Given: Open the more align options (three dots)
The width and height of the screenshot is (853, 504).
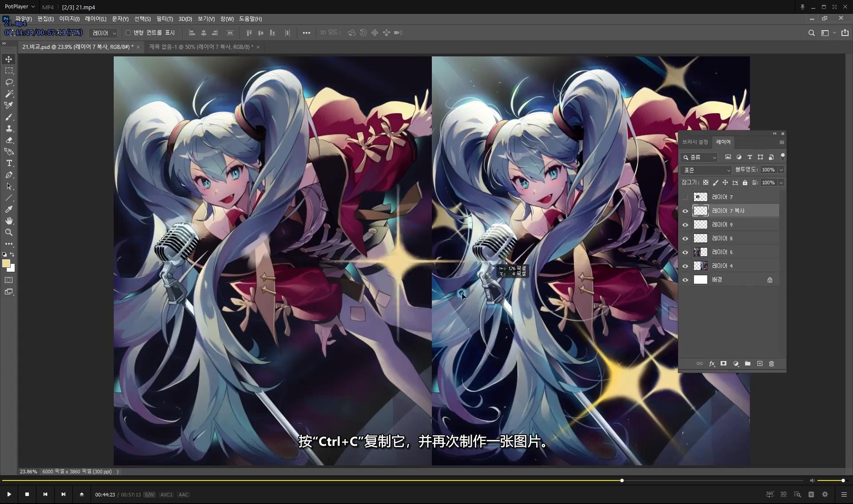Looking at the screenshot, I should (306, 33).
